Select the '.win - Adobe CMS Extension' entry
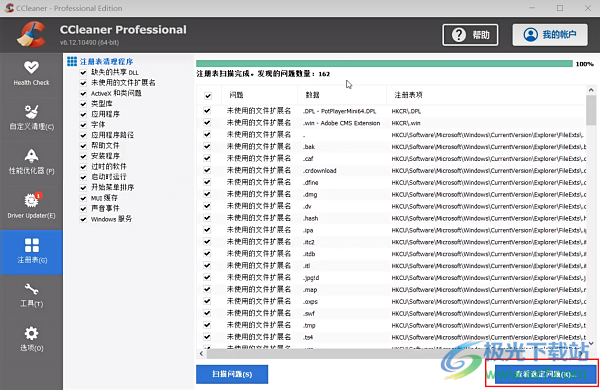 tap(341, 123)
